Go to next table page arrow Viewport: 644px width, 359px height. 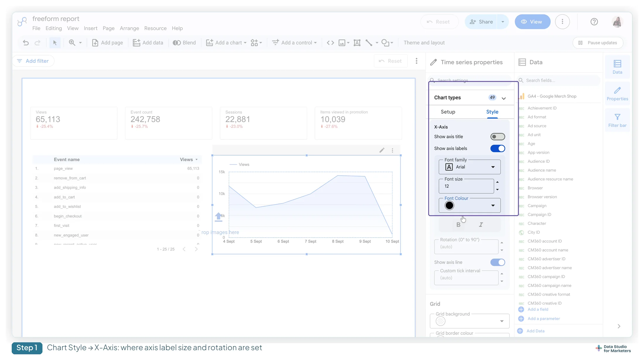click(x=196, y=249)
